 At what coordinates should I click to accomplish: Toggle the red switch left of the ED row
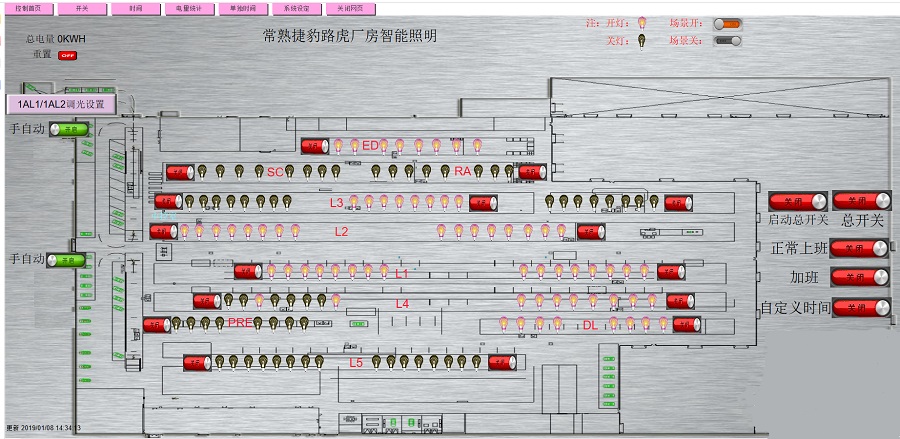point(315,146)
